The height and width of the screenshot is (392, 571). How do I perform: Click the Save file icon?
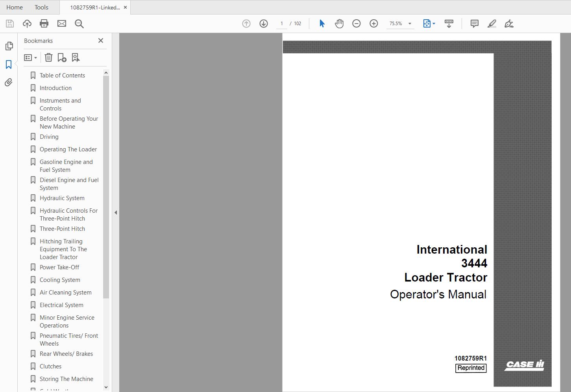coord(10,24)
